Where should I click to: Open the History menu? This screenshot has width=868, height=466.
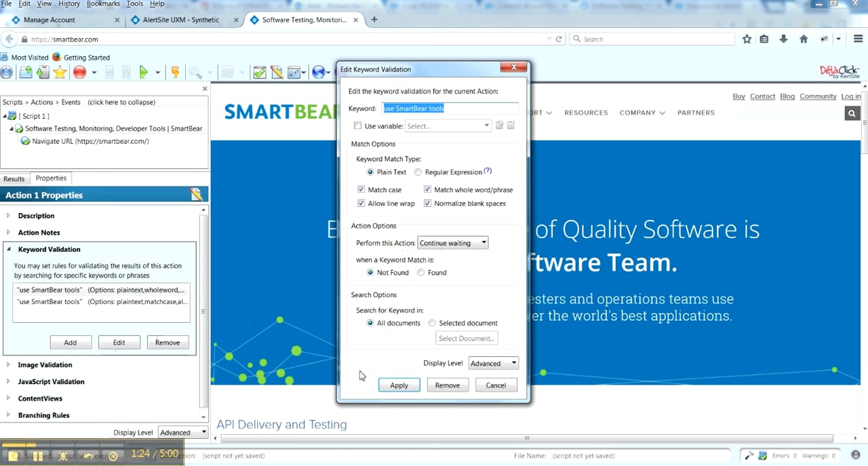(69, 4)
